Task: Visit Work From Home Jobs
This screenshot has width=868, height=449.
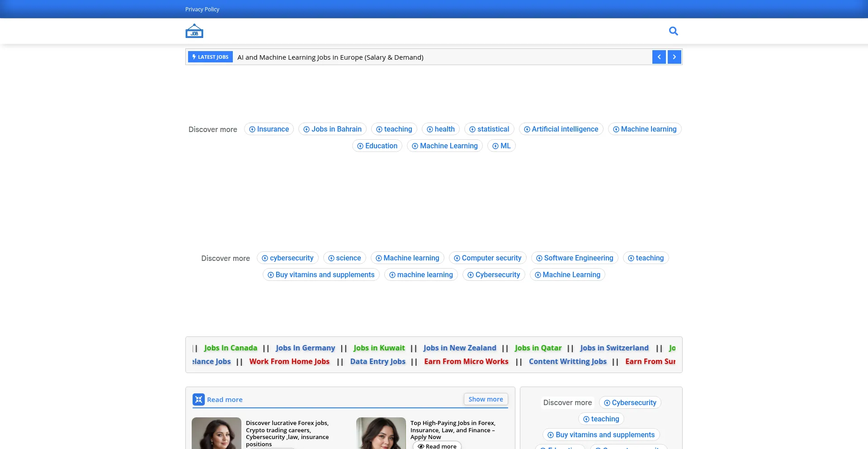Action: pyautogui.click(x=289, y=361)
